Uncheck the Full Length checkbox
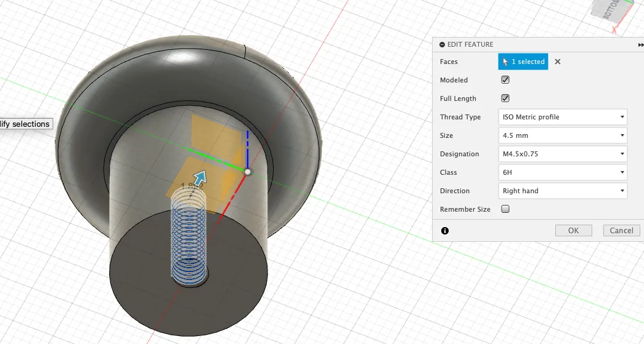This screenshot has height=344, width=644. [x=505, y=98]
